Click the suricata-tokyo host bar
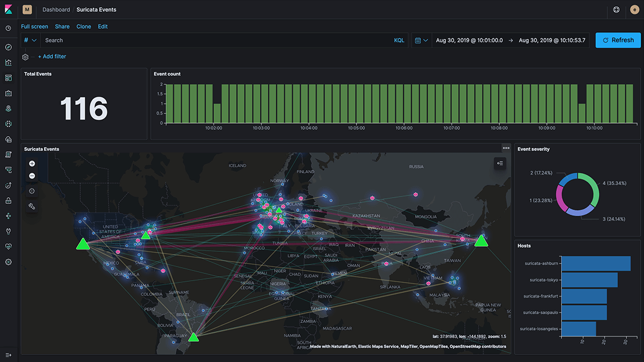The height and width of the screenshot is (362, 644). click(x=589, y=280)
